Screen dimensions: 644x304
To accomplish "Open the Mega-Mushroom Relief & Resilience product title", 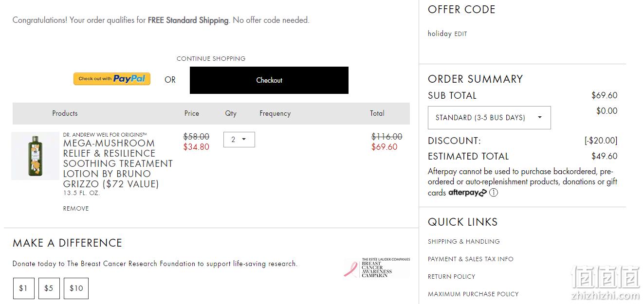I will click(x=118, y=163).
